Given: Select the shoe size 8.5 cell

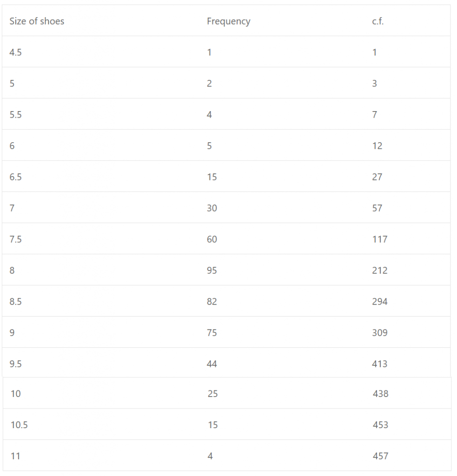Looking at the screenshot, I should click(15, 301).
